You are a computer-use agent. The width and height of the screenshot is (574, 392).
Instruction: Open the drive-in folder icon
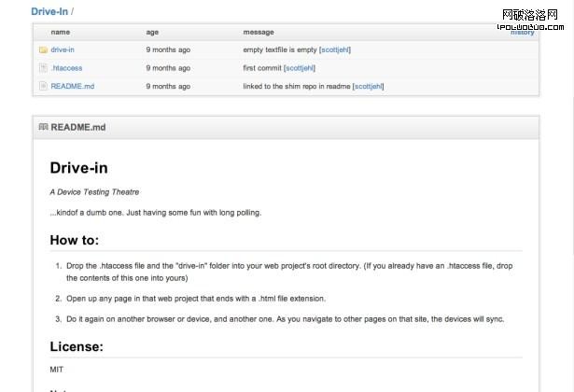click(43, 49)
